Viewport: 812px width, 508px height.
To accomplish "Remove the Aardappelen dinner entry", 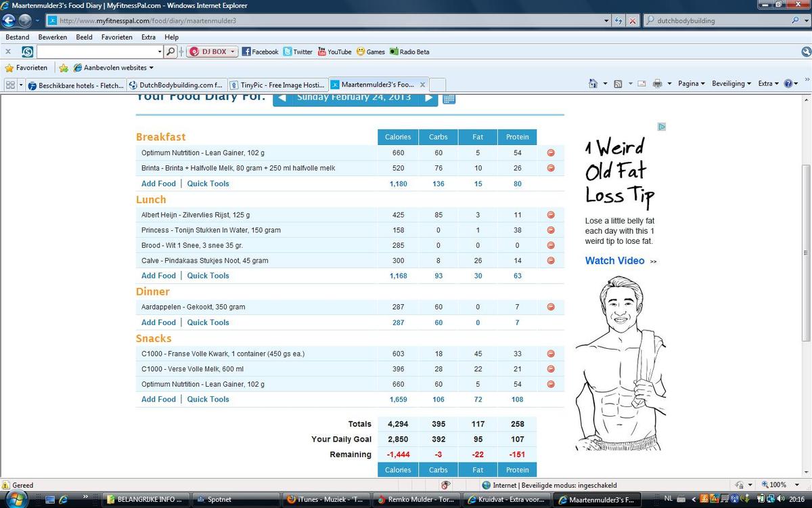I will (550, 307).
